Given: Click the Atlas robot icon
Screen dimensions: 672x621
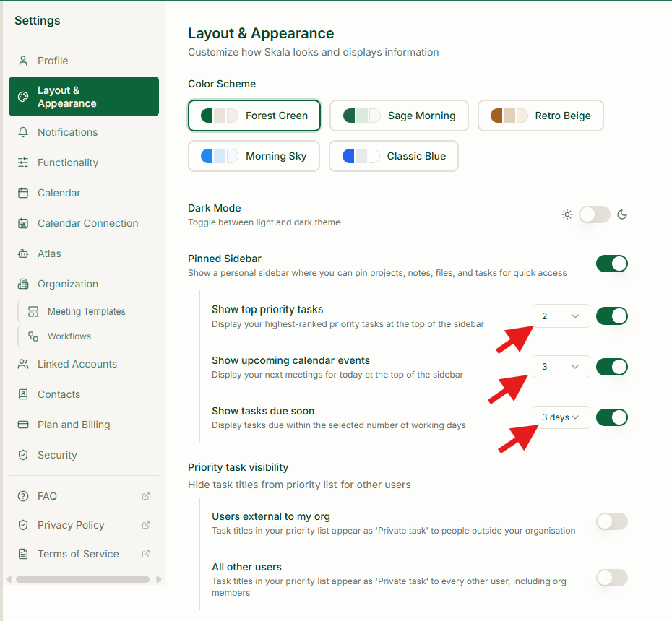Looking at the screenshot, I should tap(23, 254).
